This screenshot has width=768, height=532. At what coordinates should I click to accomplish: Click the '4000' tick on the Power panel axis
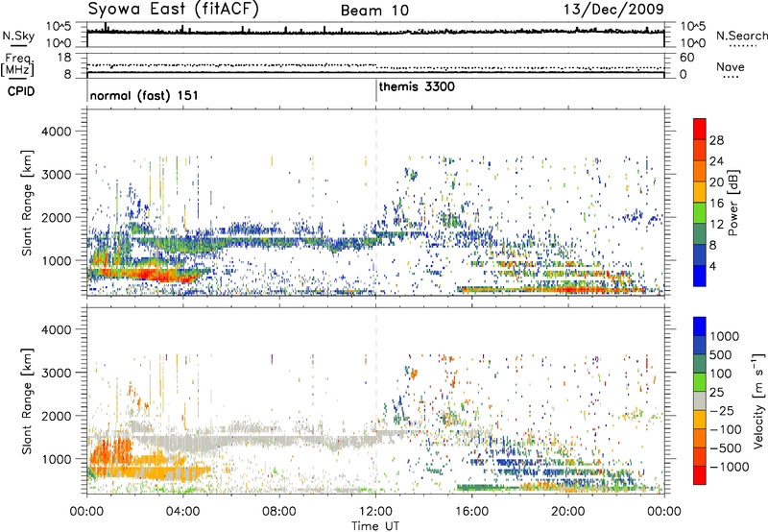coord(56,132)
